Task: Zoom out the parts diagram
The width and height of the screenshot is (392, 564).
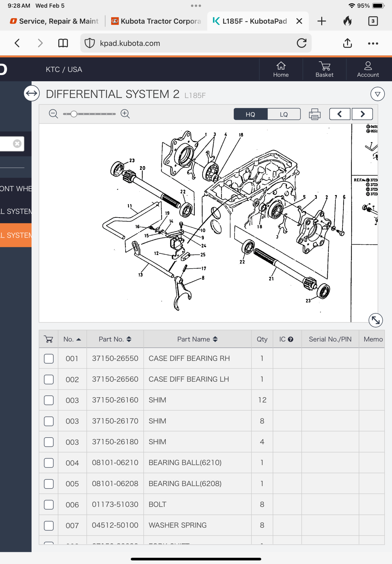Action: pyautogui.click(x=53, y=114)
